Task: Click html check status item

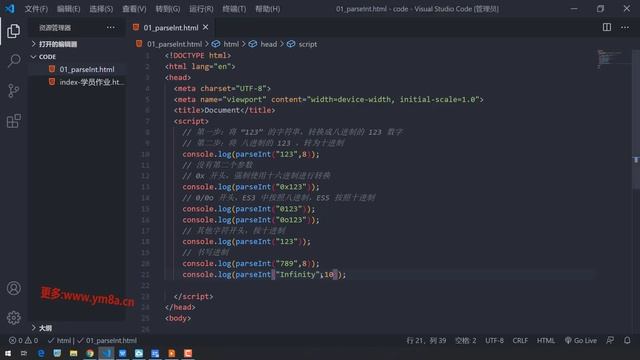Action: click(59, 340)
